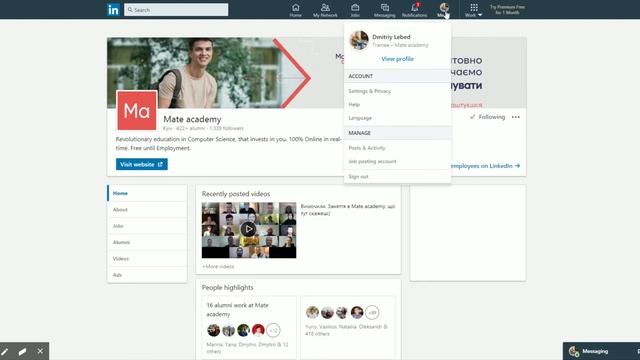Open the Jobs briefcase icon in top bar

355,10
